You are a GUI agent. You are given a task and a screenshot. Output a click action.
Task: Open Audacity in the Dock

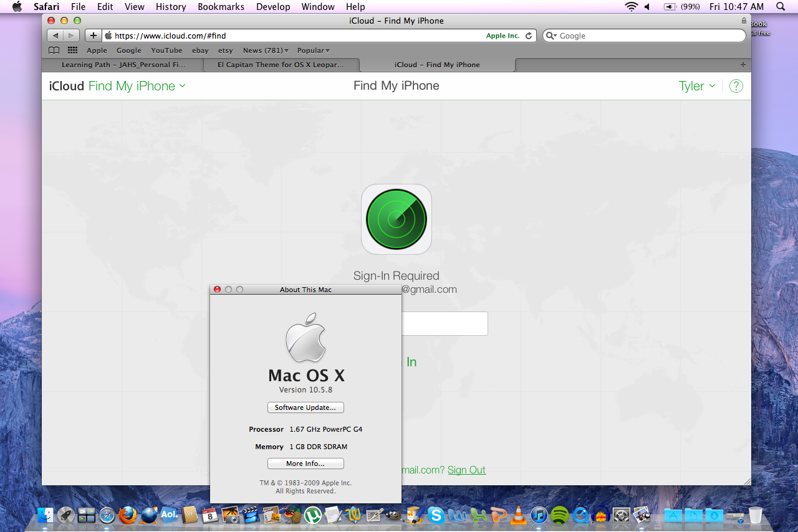point(600,515)
